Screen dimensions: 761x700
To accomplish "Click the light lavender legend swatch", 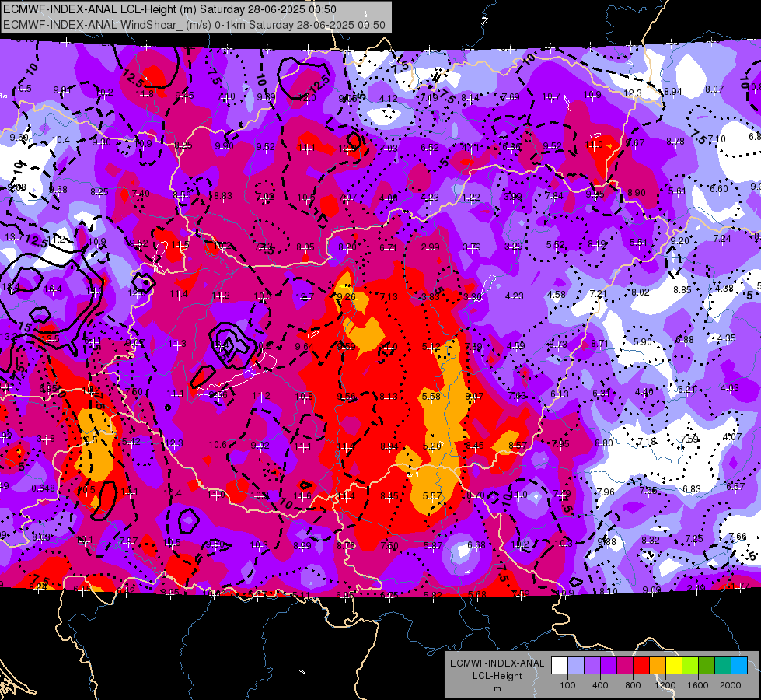I will click(x=576, y=666).
